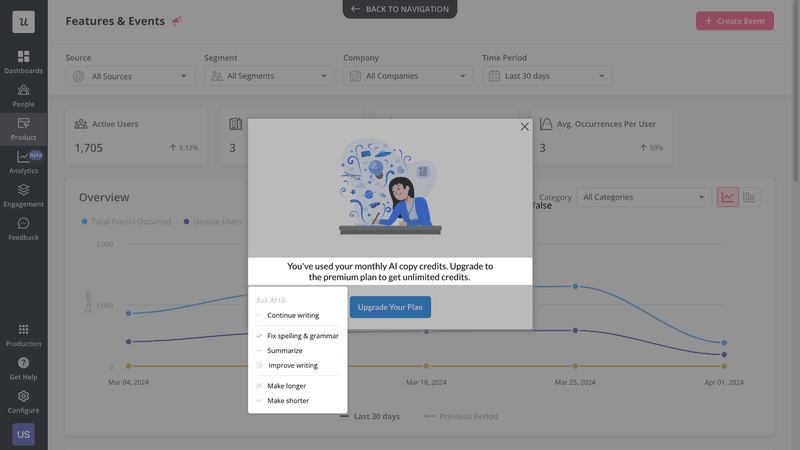Click Back to Navigation button
Viewport: 800px width, 450px height.
point(400,9)
